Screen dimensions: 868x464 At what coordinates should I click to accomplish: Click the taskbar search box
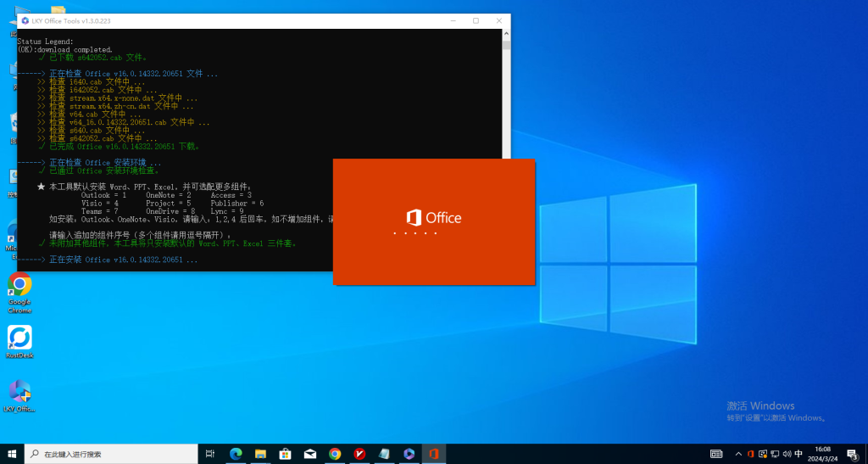(x=111, y=454)
